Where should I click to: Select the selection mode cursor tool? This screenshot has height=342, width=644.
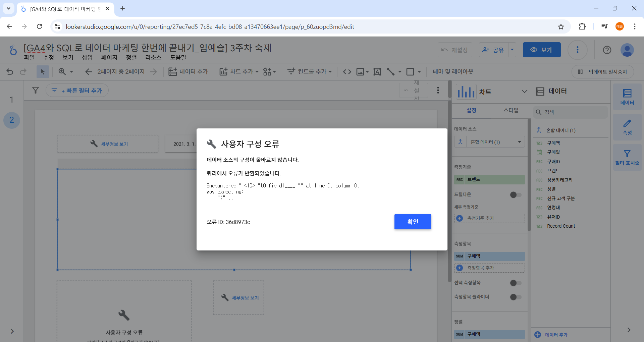(x=43, y=71)
